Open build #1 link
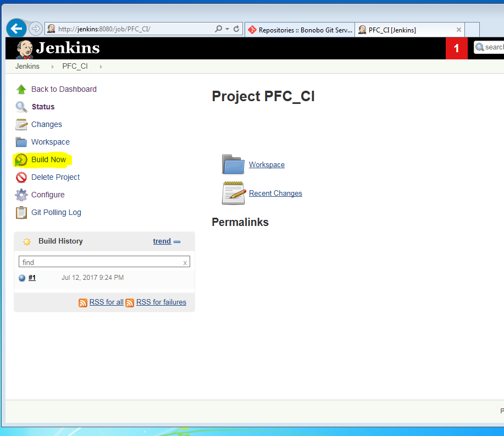This screenshot has height=436, width=504. 32,278
